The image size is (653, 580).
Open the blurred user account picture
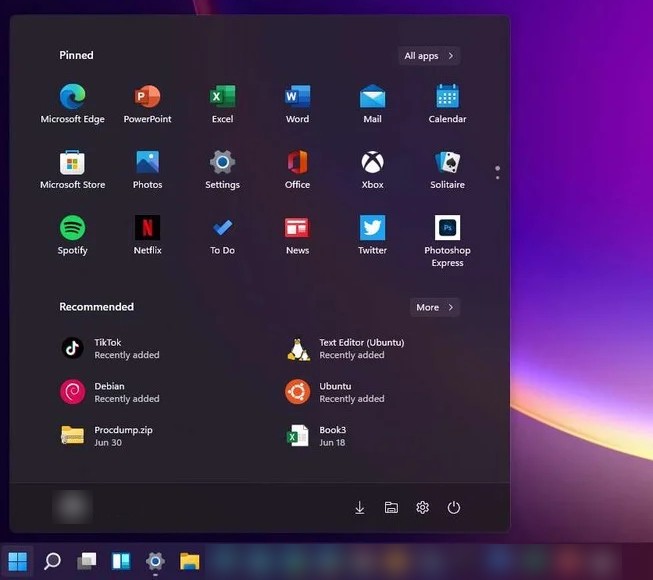[72, 507]
